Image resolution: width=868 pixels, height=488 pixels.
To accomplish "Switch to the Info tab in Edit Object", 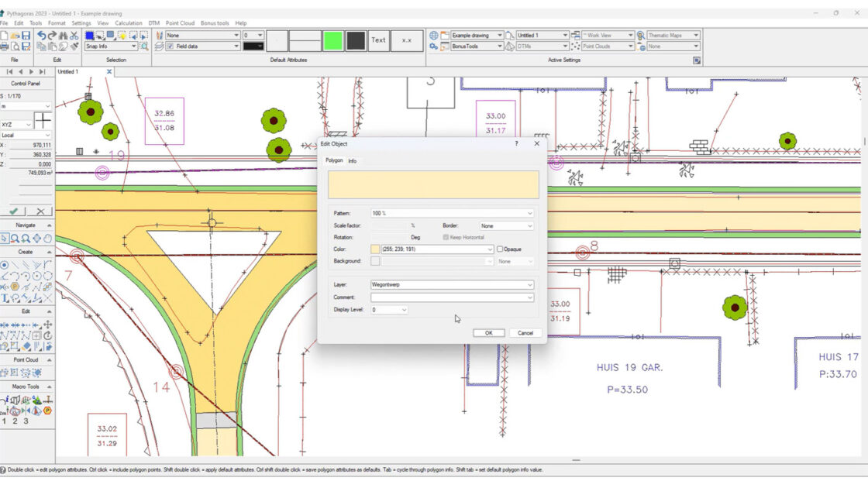I will 354,161.
